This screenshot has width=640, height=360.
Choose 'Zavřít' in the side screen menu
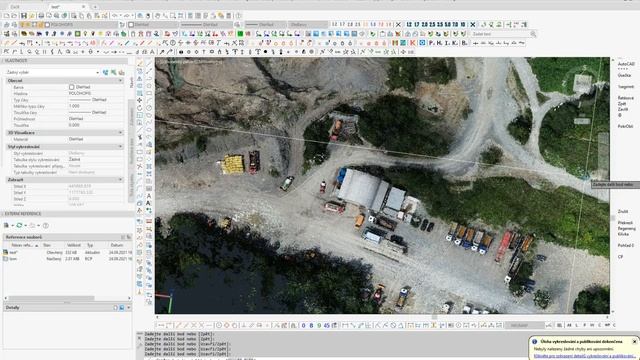pyautogui.click(x=622, y=109)
